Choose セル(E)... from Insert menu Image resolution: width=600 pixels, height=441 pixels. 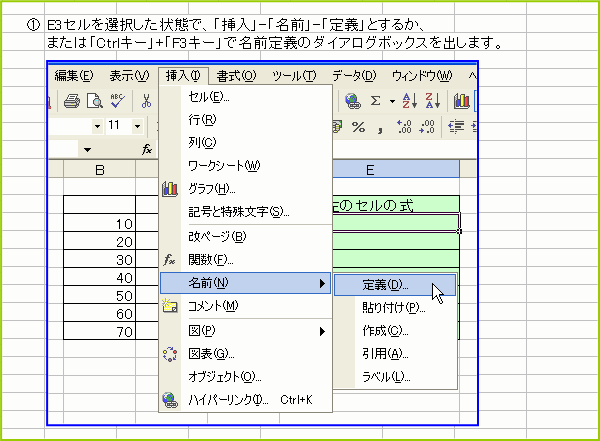(245, 97)
